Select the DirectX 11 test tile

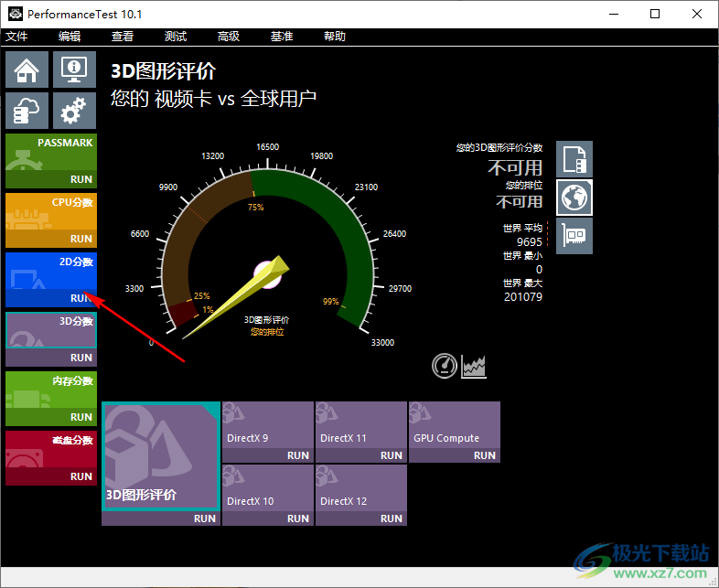click(x=361, y=425)
